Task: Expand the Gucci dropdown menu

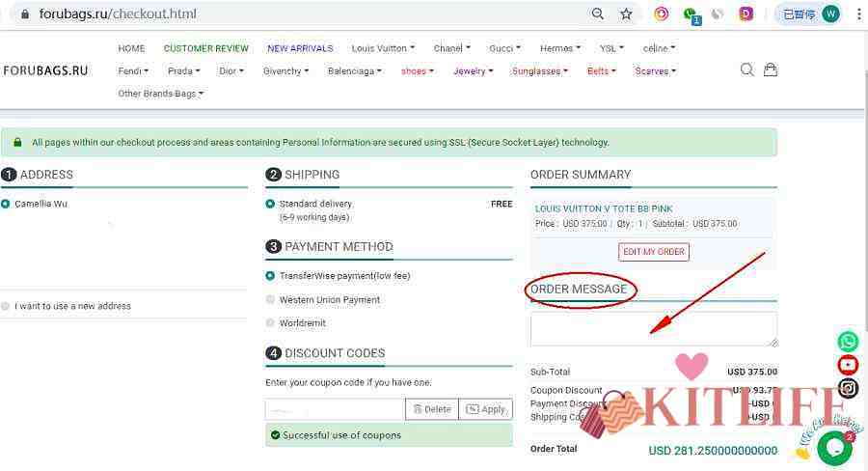Action: (x=504, y=49)
